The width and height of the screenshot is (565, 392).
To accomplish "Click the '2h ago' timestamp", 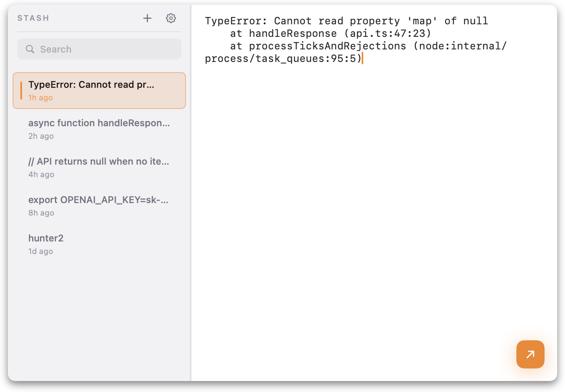I will [x=41, y=136].
